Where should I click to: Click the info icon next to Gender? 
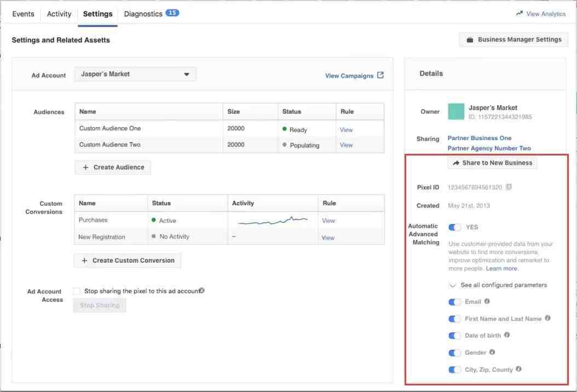pyautogui.click(x=492, y=352)
